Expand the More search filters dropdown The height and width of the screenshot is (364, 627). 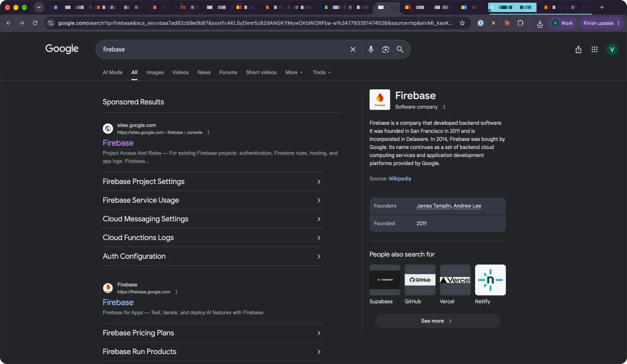294,72
